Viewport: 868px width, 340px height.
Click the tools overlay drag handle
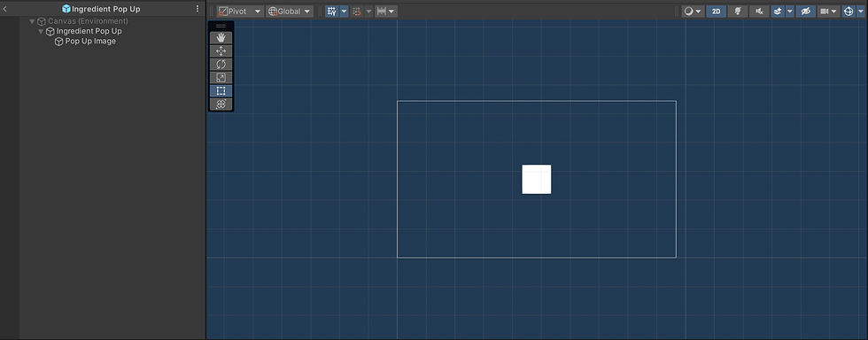click(x=221, y=26)
